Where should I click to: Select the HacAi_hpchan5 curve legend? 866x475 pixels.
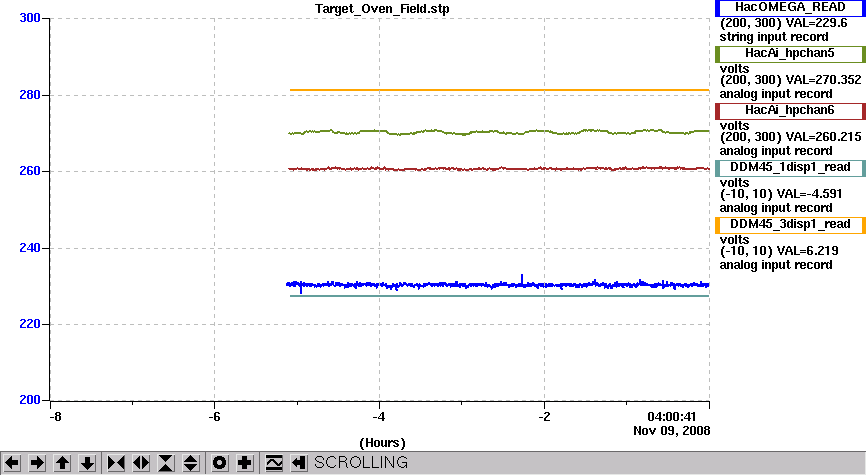coord(790,54)
